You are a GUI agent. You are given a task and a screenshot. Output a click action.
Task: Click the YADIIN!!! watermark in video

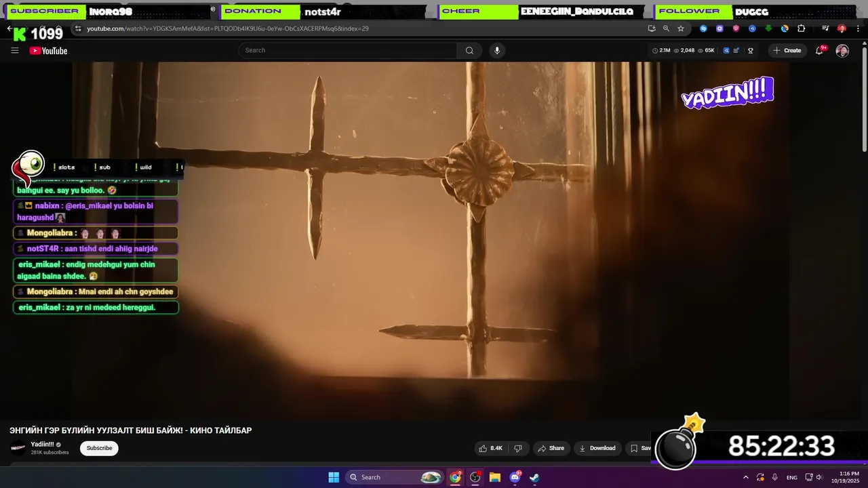728,94
